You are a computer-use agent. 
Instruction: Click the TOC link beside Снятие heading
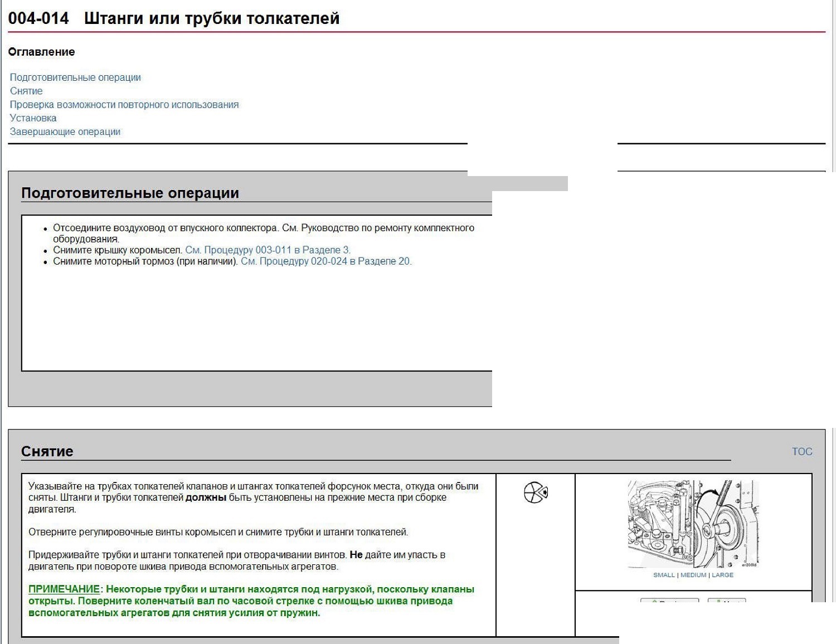point(802,452)
